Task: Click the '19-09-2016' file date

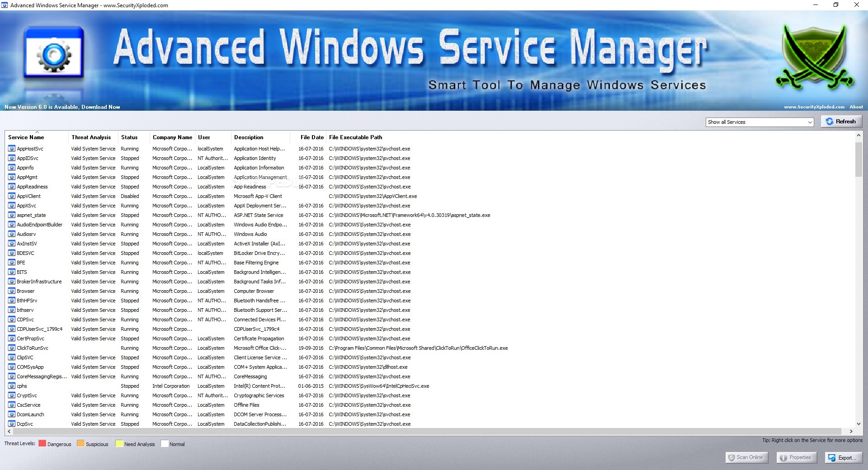Action: (311, 348)
